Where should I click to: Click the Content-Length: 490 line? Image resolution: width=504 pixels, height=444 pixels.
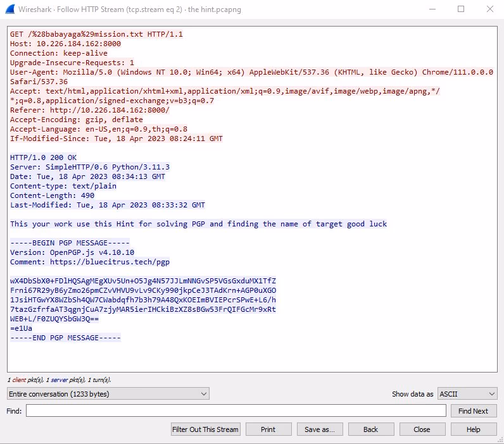pos(52,195)
